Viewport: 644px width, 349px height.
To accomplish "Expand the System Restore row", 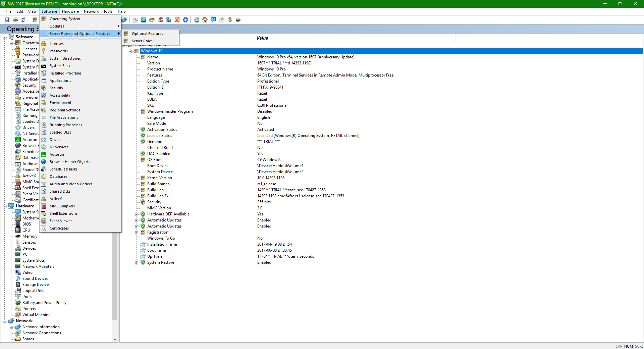I will pyautogui.click(x=137, y=263).
